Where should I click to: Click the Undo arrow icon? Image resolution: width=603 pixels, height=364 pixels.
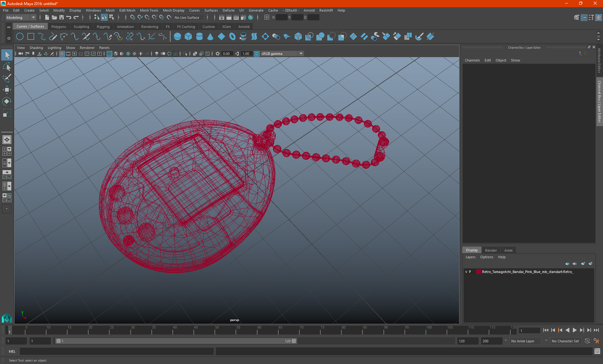coord(69,18)
